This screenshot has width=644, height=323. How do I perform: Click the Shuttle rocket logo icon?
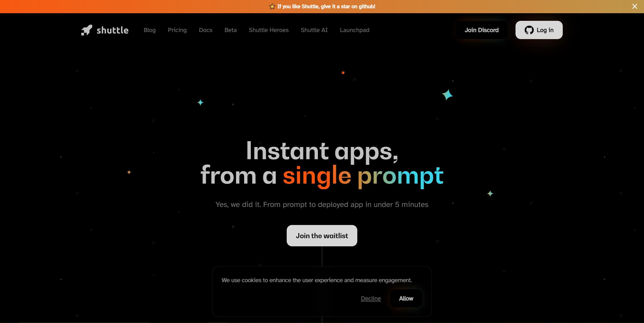[x=86, y=30]
